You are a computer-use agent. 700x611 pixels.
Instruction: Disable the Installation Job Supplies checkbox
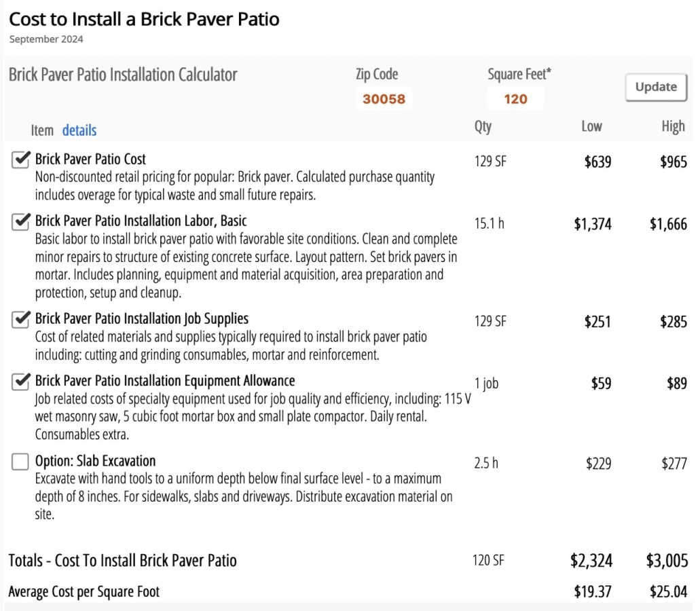tap(21, 320)
